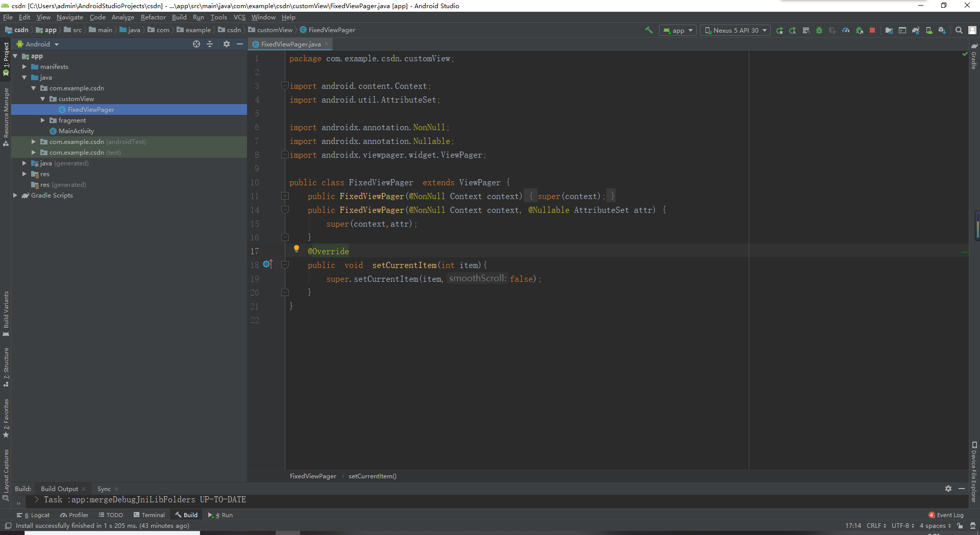Image resolution: width=980 pixels, height=535 pixels.
Task: Start debugging with the Debug icon
Action: tap(820, 30)
